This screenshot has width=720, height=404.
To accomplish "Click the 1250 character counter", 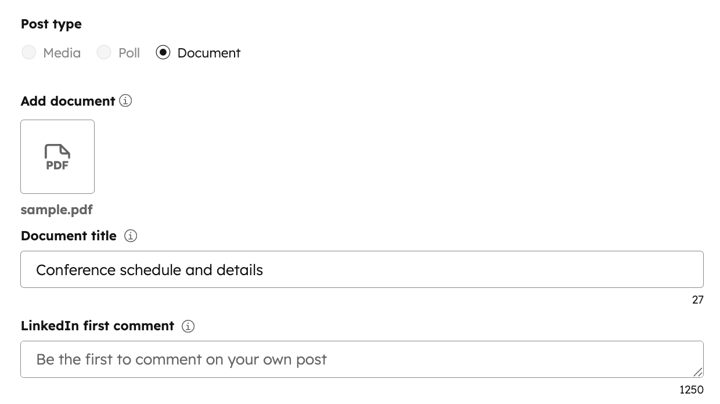I will pos(691,390).
